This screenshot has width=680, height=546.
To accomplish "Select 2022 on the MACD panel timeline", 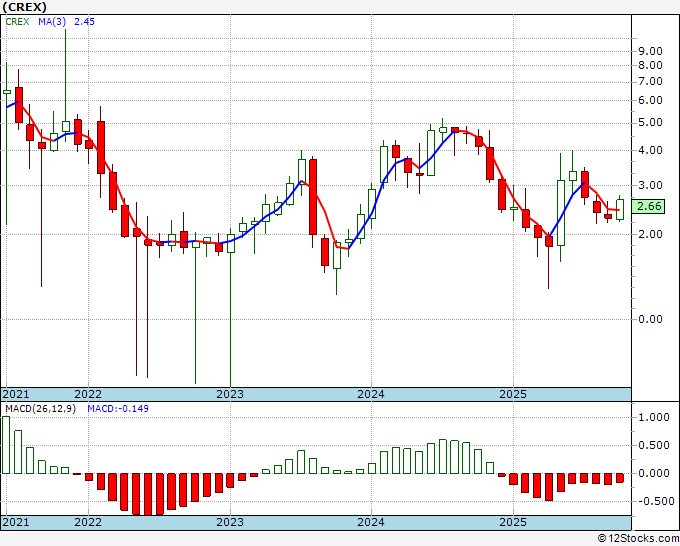I will (x=88, y=522).
